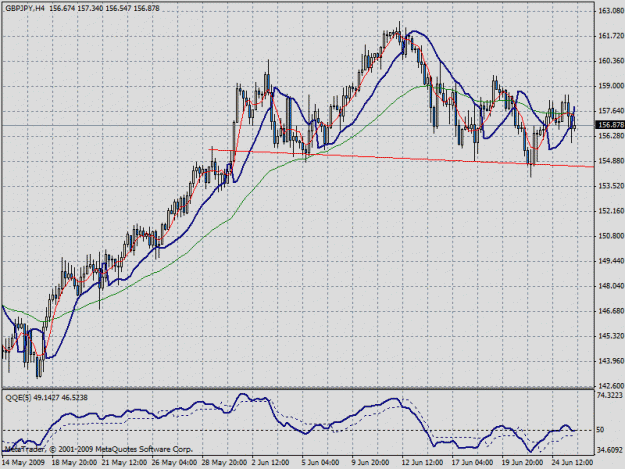The image size is (625, 469).
Task: Click the 145.320 price scale label
Action: 611,336
